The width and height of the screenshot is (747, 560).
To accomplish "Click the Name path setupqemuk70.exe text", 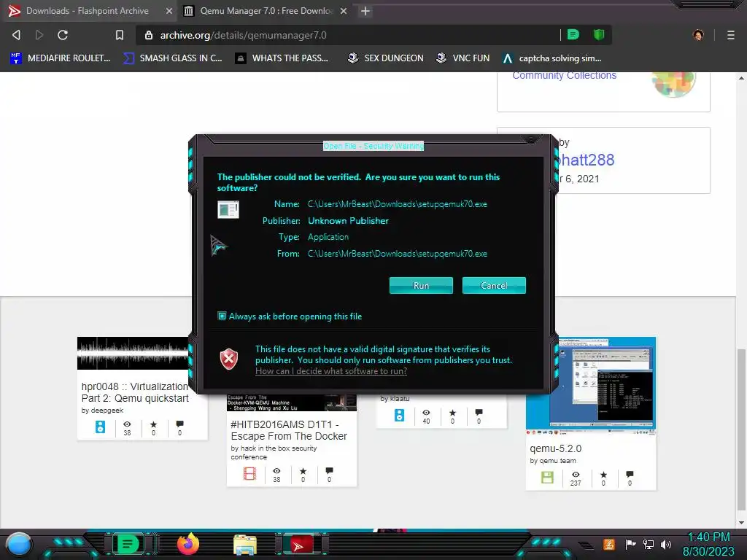I will [398, 204].
